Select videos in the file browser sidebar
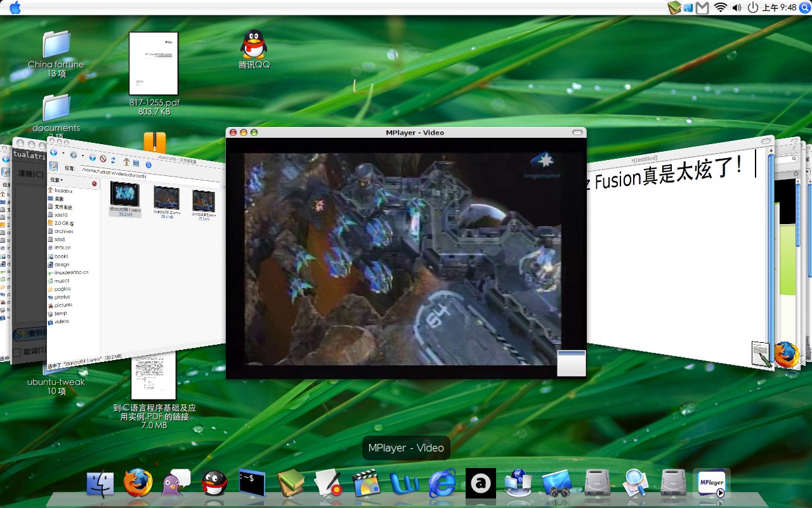Viewport: 812px width, 508px height. point(60,321)
